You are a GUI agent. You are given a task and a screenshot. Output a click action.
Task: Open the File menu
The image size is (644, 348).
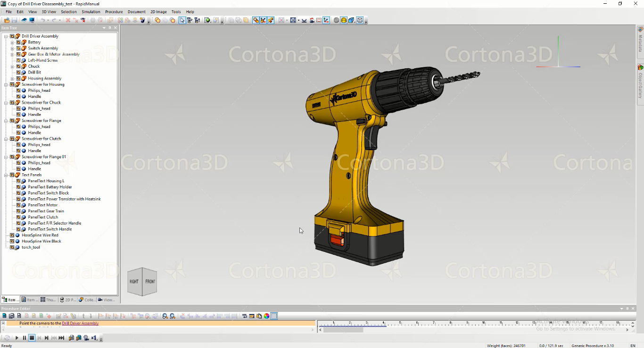tap(8, 12)
